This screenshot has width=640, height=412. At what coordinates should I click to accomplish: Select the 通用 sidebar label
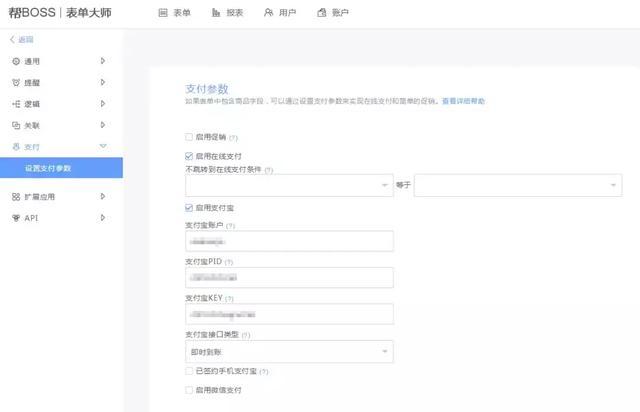[32, 61]
